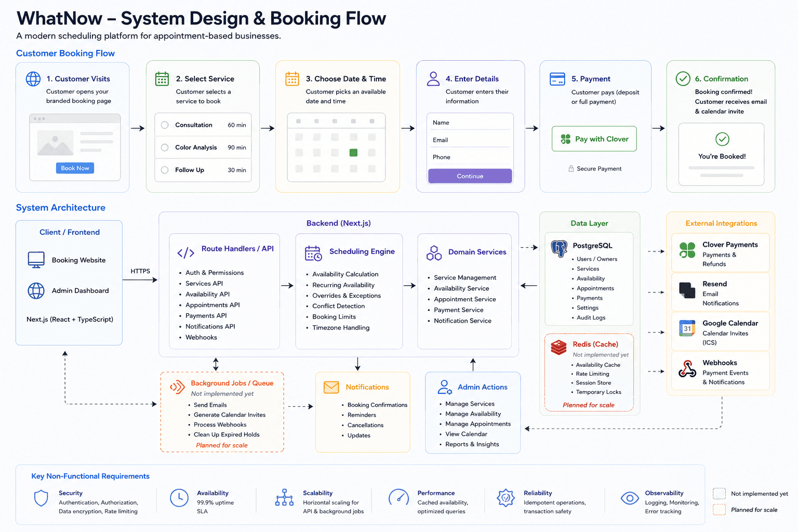
Task: Click the Reports & Insights list item
Action: 472,444
